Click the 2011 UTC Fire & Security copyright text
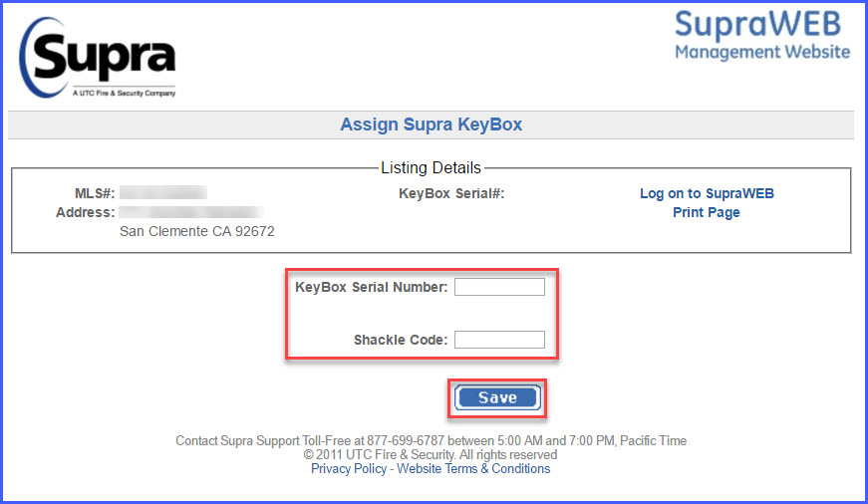The width and height of the screenshot is (868, 504). click(431, 454)
